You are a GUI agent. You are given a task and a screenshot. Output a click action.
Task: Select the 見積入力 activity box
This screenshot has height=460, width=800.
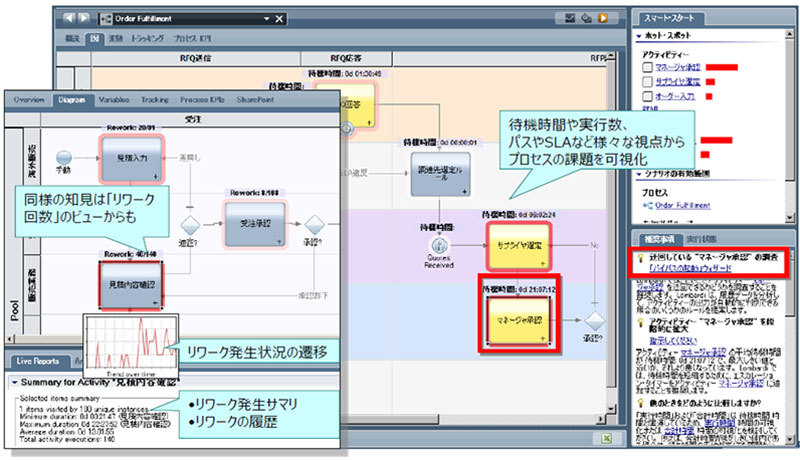[x=132, y=159]
